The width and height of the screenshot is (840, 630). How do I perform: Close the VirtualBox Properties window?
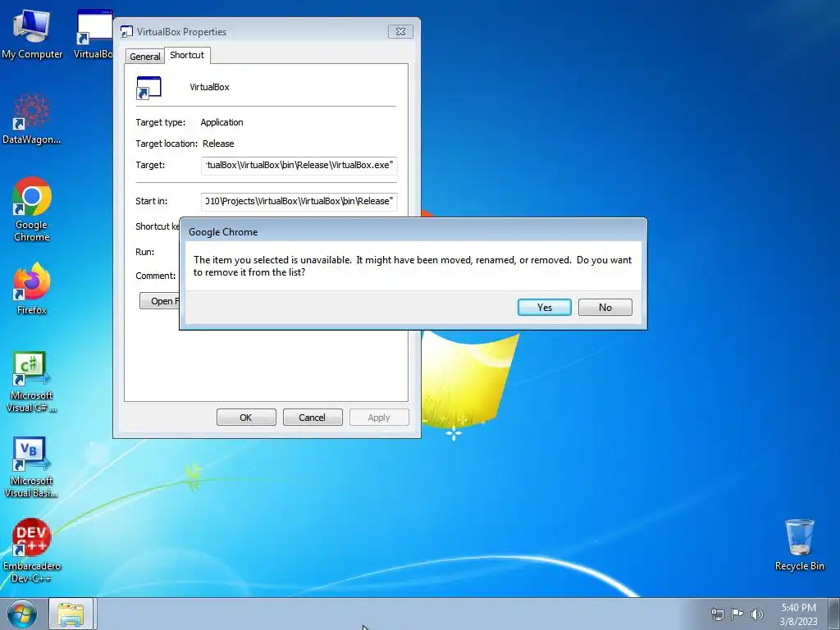pos(400,31)
